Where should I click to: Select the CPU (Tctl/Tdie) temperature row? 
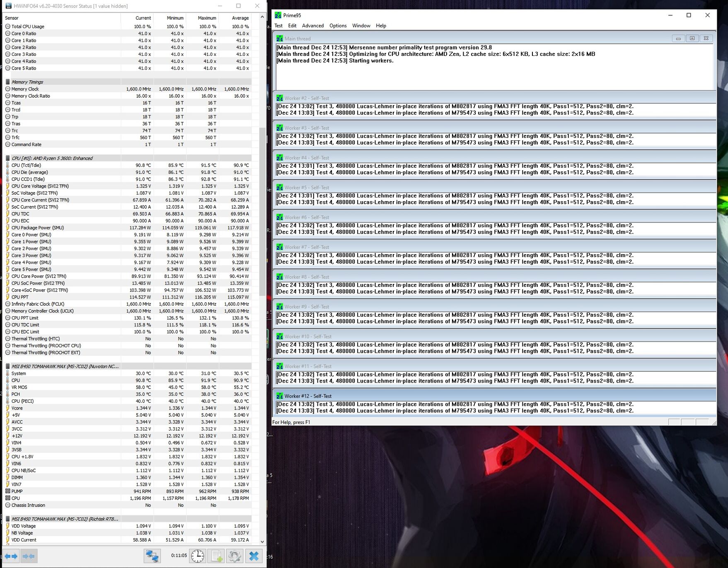coord(128,165)
